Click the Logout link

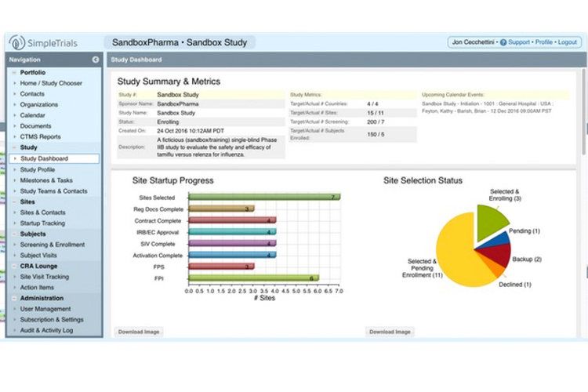pos(568,42)
